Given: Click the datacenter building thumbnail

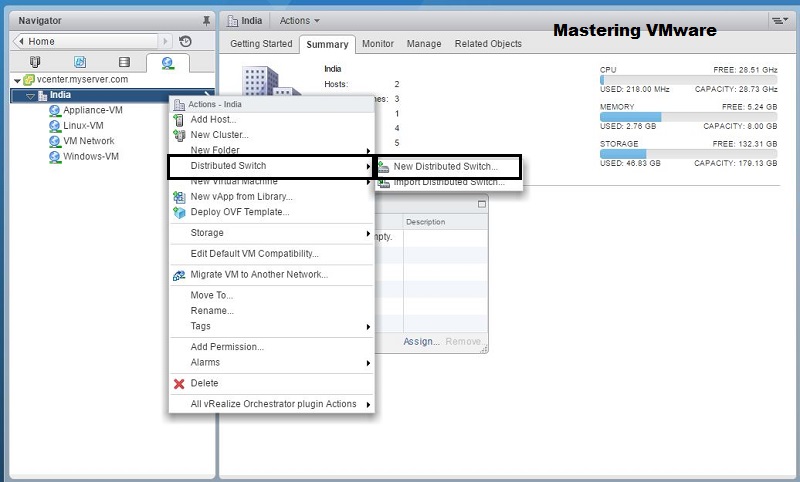Looking at the screenshot, I should click(x=270, y=81).
